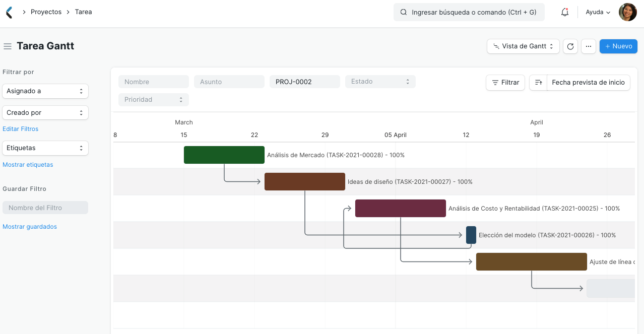Click the Fecha prevista de inicio sort button
The width and height of the screenshot is (644, 334).
coord(588,83)
